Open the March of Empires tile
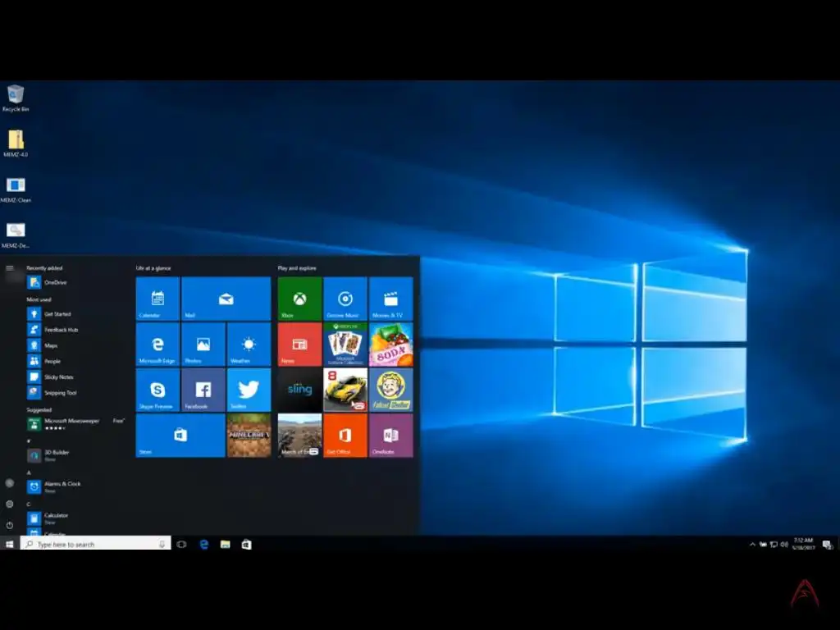840x630 pixels. (299, 435)
